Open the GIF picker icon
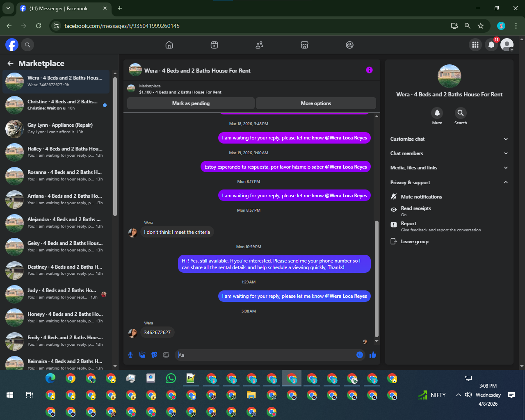The image size is (525, 420). [x=166, y=355]
